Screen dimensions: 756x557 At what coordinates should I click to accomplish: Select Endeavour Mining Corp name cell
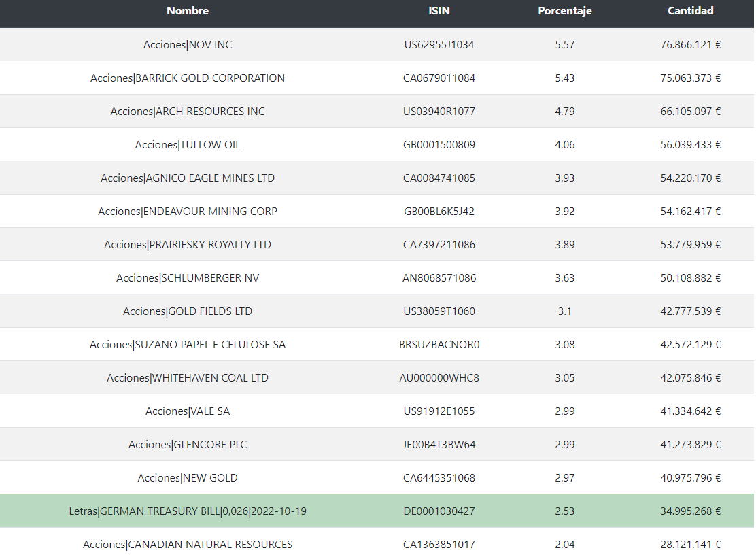188,212
